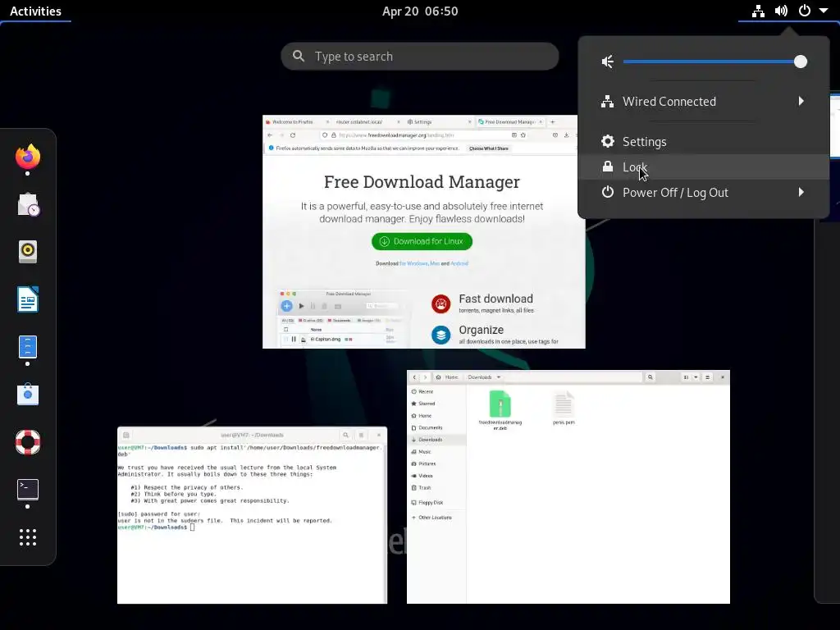Click the search icon in the Files window header
Viewport: 840px width, 630px height.
click(x=651, y=377)
